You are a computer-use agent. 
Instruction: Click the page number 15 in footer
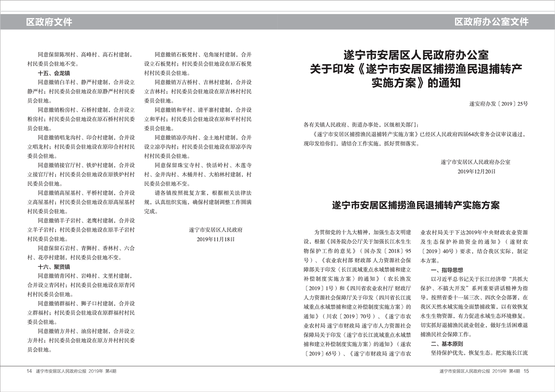[x=526, y=371]
